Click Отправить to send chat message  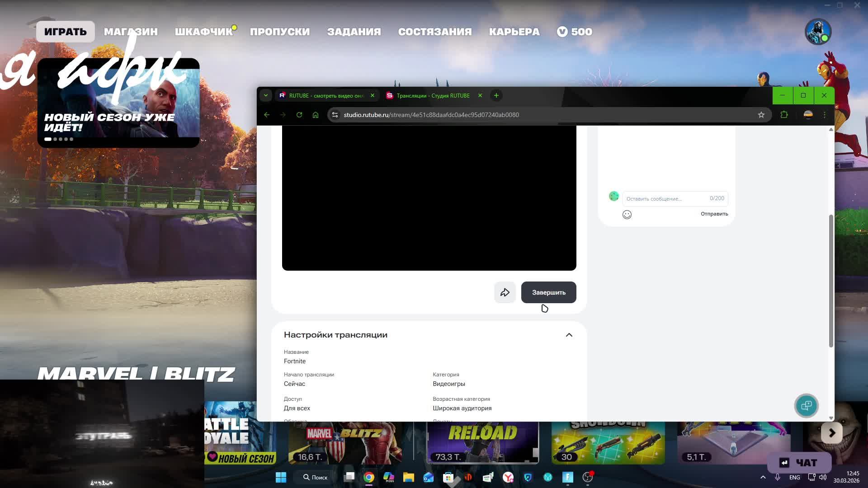pos(714,214)
